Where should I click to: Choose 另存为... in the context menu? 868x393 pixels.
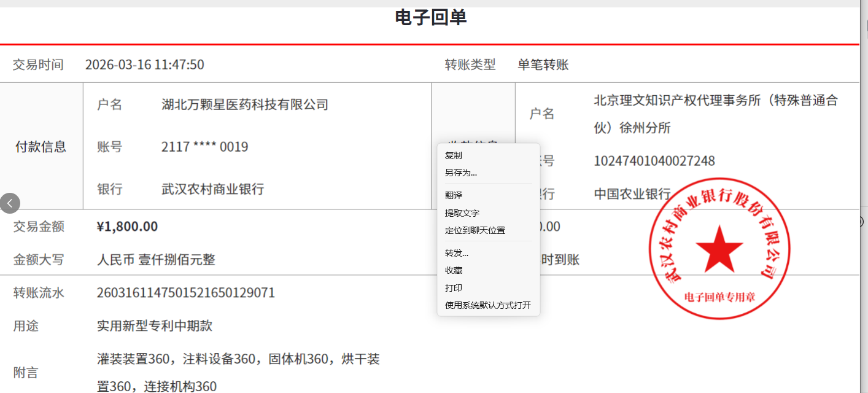(x=461, y=173)
